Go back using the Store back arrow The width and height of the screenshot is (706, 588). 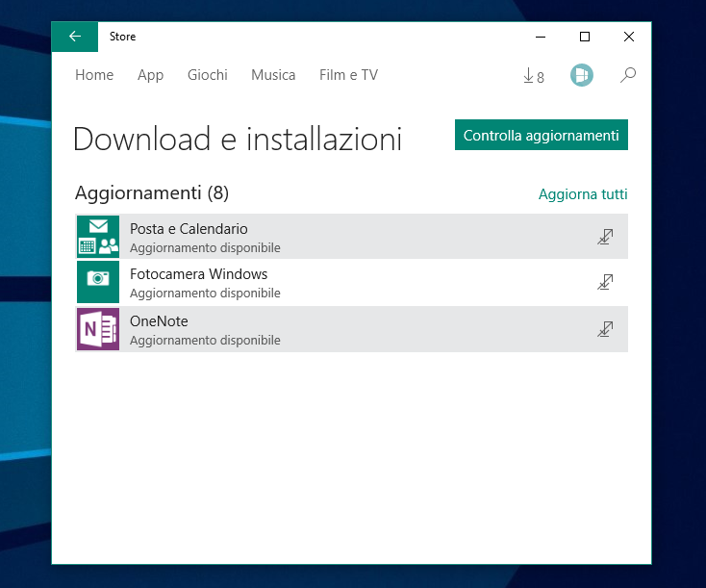coord(75,37)
